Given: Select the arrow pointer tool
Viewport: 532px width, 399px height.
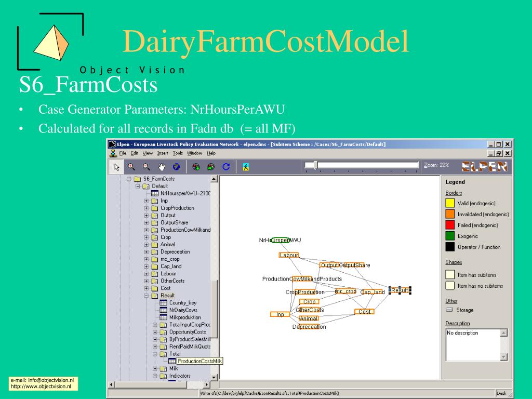Looking at the screenshot, I should click(117, 167).
